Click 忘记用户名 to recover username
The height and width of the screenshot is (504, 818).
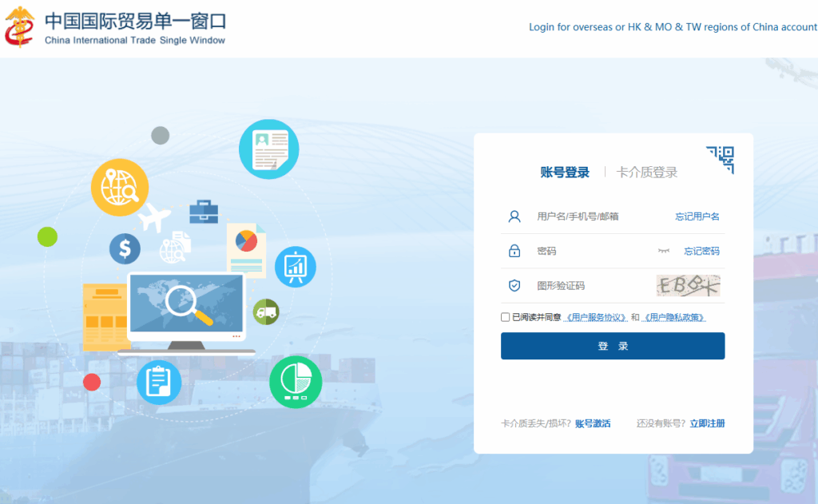(696, 216)
